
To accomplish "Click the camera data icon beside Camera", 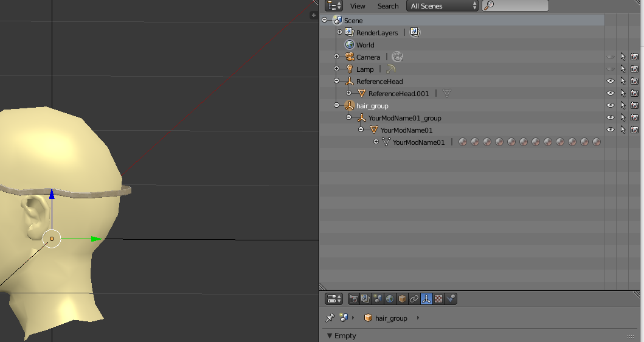I will (x=397, y=57).
